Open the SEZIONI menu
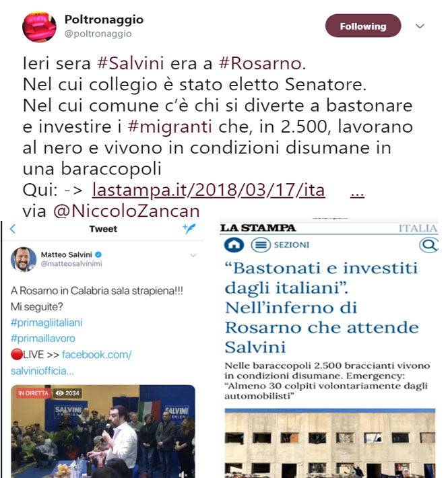The image size is (448, 478). tap(280, 245)
